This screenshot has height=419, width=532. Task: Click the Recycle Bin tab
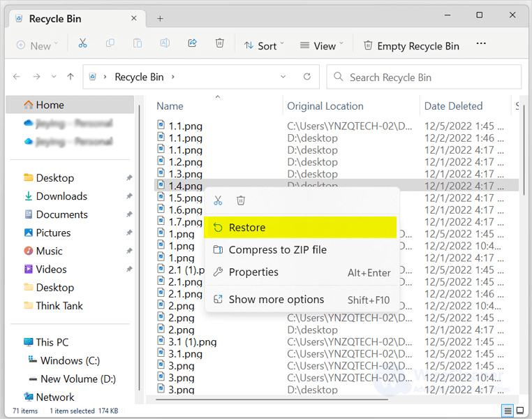coord(78,19)
